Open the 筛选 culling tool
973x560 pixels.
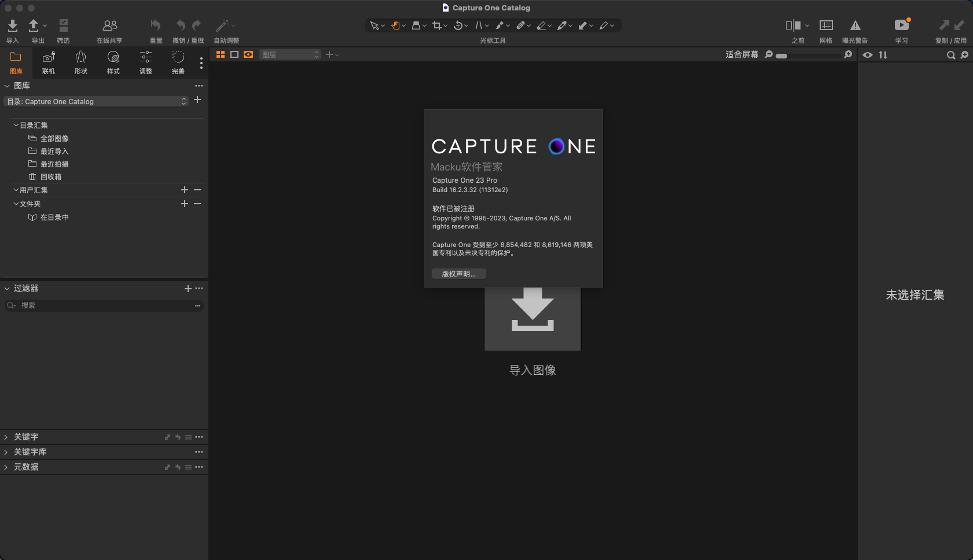coord(64,25)
